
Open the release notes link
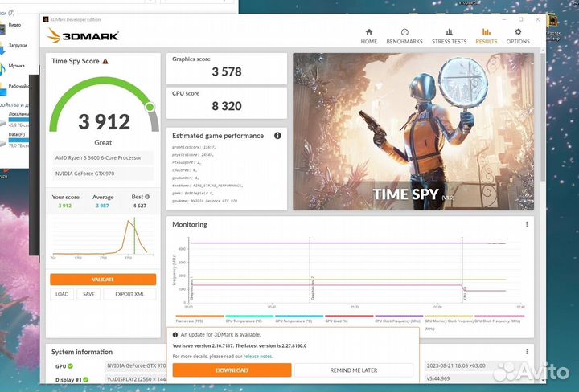(x=258, y=357)
